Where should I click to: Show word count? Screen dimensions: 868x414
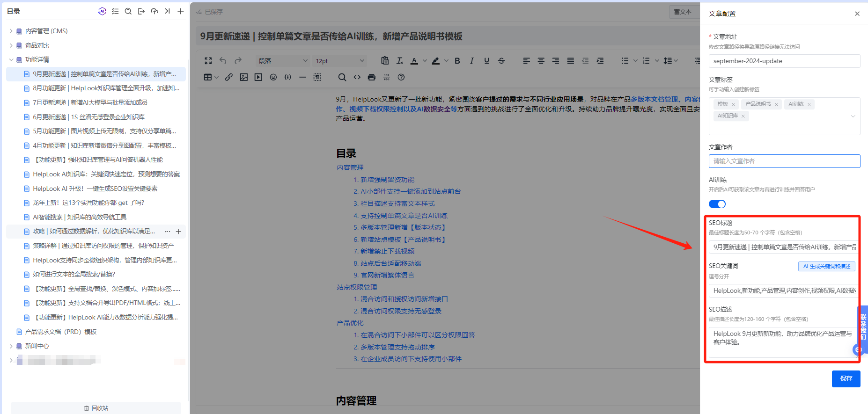pos(386,77)
